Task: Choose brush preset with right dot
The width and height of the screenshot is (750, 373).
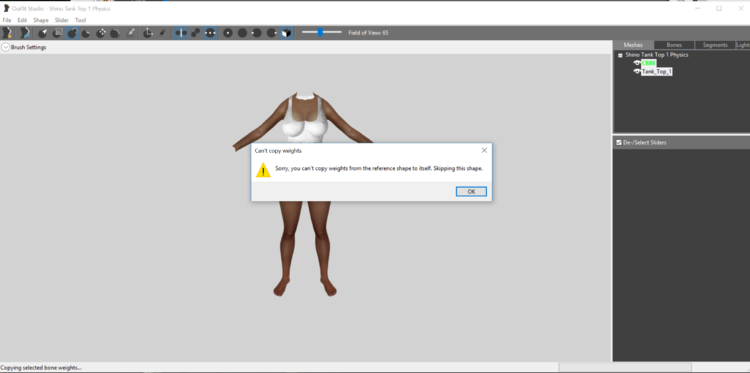Action: pyautogui.click(x=272, y=33)
